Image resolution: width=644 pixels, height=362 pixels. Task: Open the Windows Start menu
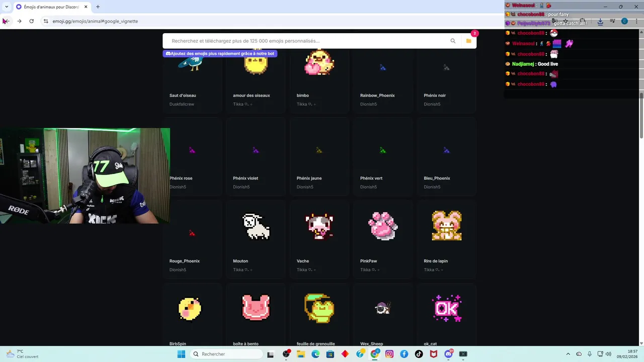181,354
